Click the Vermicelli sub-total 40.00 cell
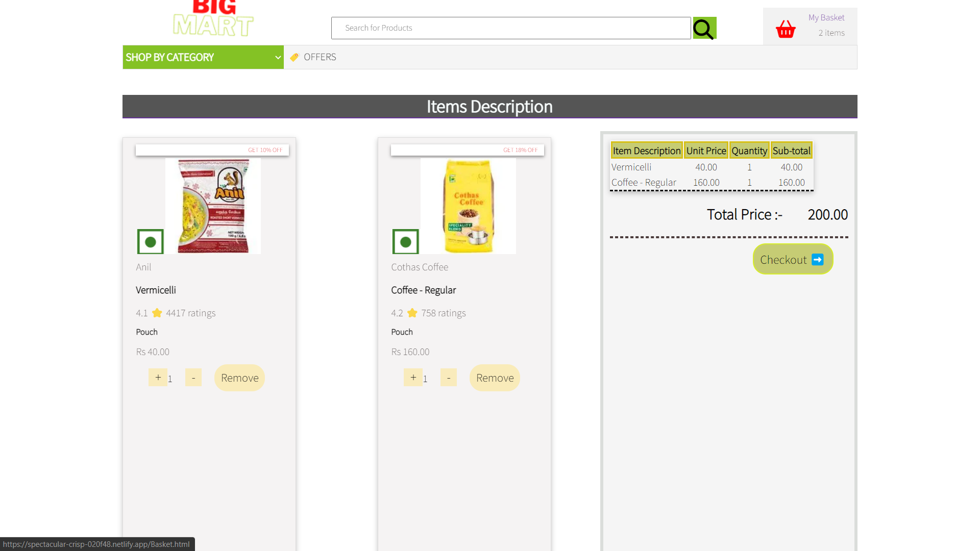This screenshot has height=551, width=980. point(791,167)
